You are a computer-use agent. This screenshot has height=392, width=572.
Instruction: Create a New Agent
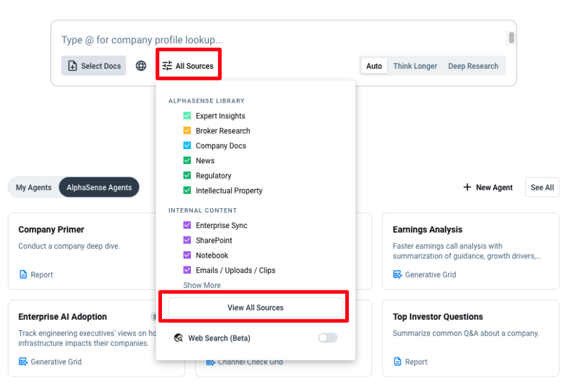click(488, 188)
